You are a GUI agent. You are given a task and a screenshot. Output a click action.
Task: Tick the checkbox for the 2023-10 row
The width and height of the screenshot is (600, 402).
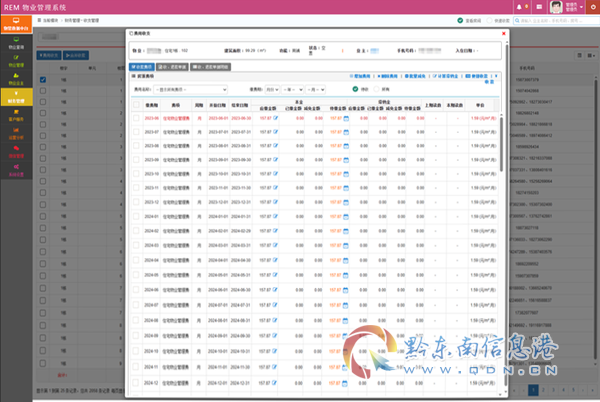click(136, 174)
